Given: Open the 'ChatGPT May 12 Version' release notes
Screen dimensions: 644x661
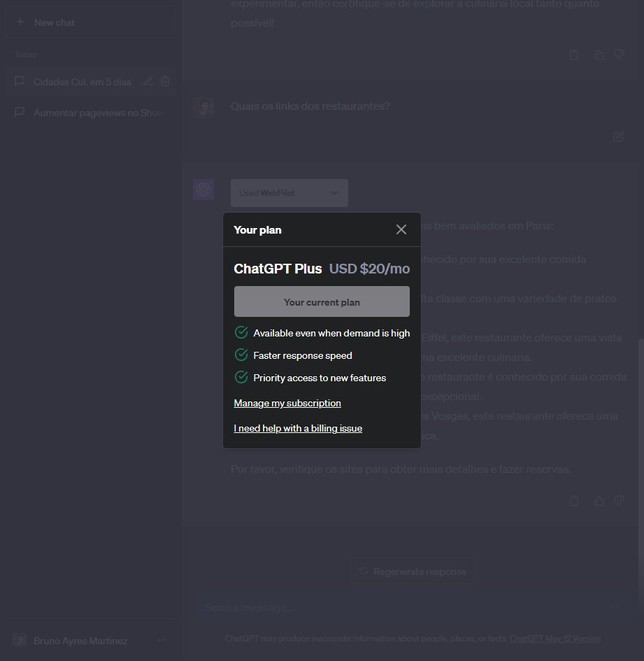Looking at the screenshot, I should click(x=554, y=639).
